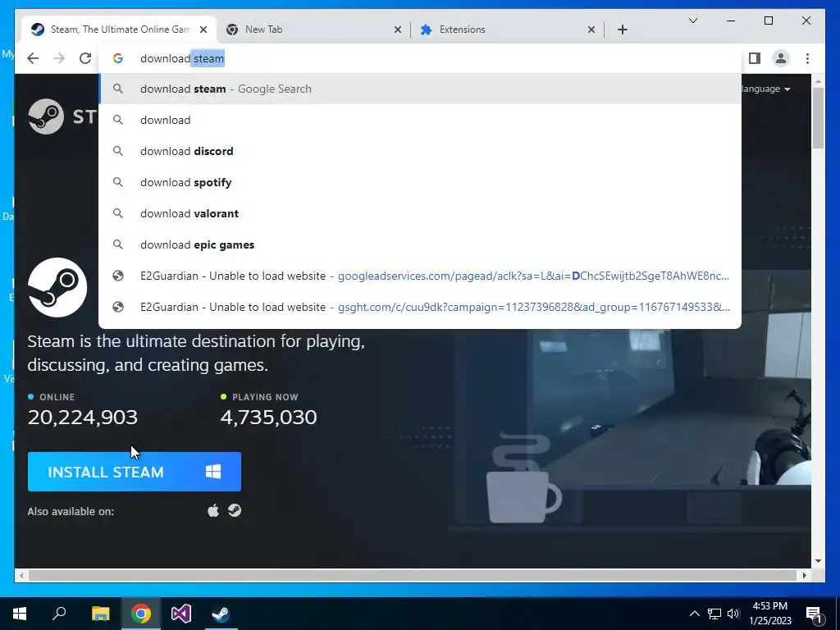
Task: Go back with the browser back arrow
Action: pos(33,58)
